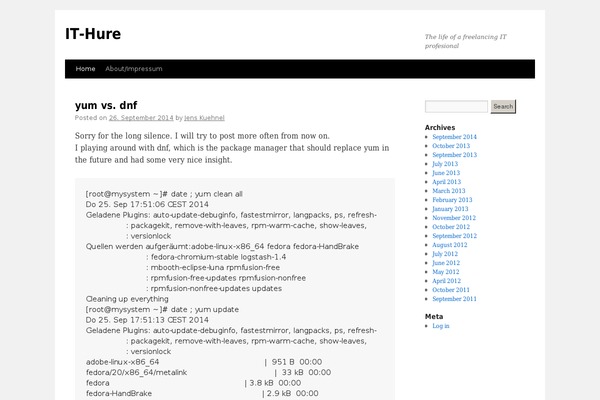Image resolution: width=600 pixels, height=400 pixels.
Task: Click 'Sorry for the long silence' paragraph text
Action: (202, 136)
